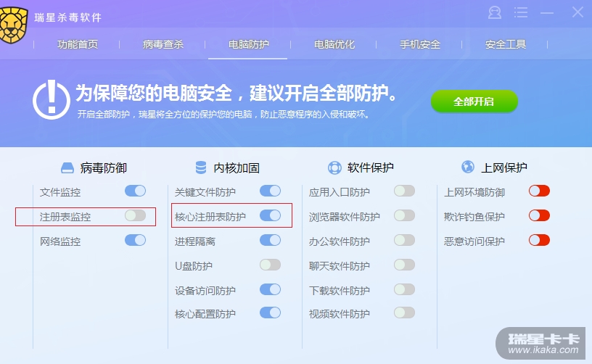
Task: Open the hamburger list menu icon
Action: tap(521, 12)
